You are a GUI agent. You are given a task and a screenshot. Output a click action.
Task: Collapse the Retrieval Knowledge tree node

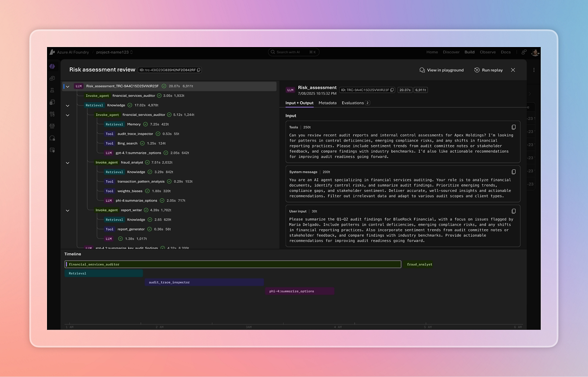click(68, 105)
